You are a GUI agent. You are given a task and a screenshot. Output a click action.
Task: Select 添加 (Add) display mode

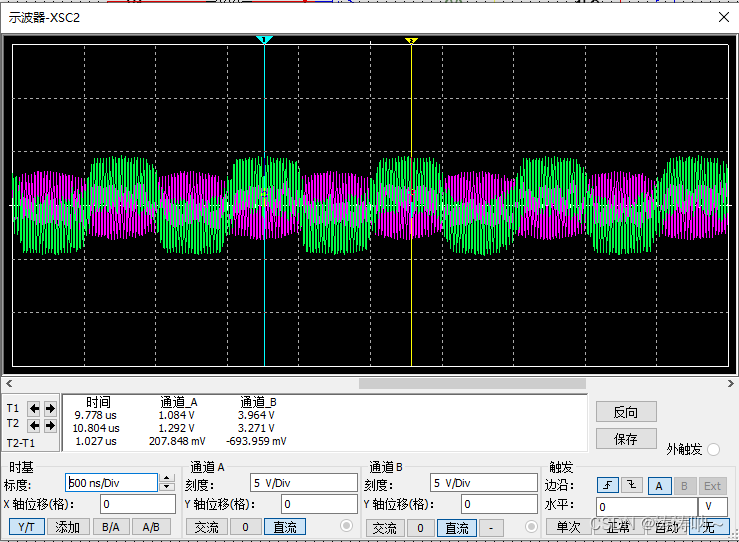coord(67,527)
